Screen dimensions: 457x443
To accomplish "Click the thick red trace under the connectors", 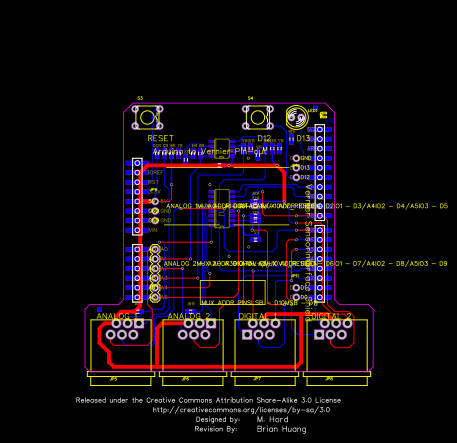I will [203, 367].
